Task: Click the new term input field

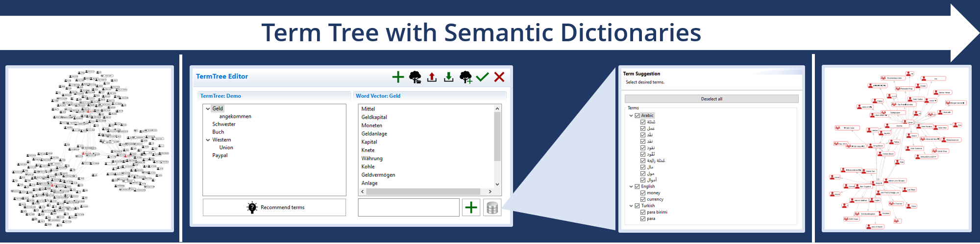Action: (409, 208)
